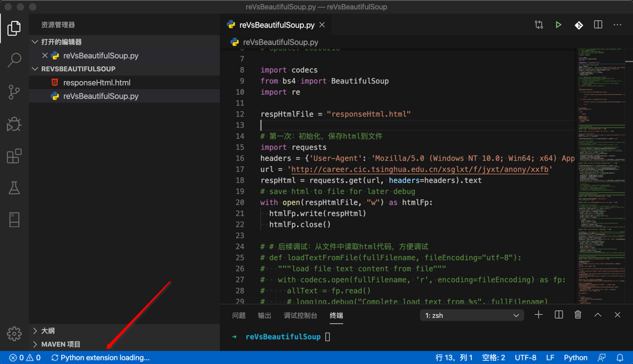
Task: Switch to the 输出 output tab
Action: [265, 316]
